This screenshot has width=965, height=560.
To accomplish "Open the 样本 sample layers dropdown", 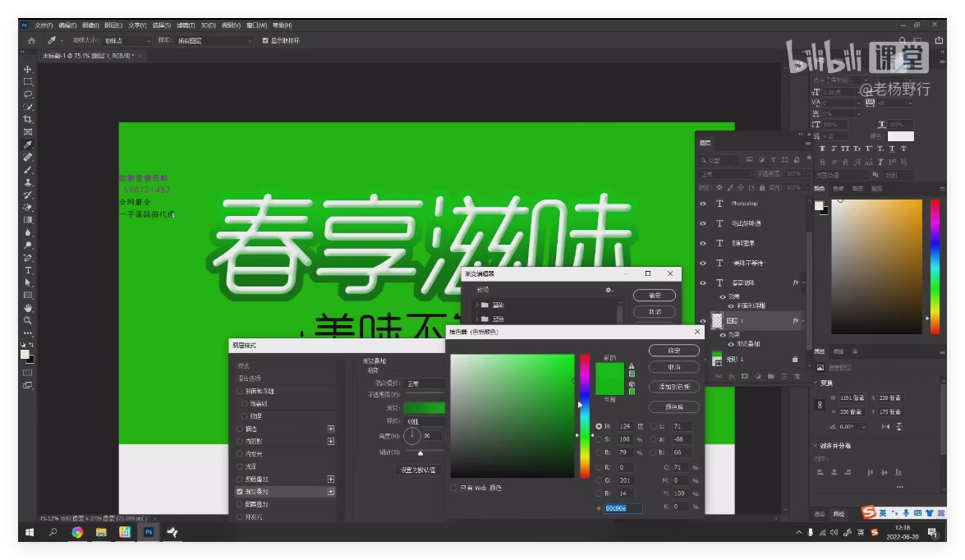I will click(215, 40).
